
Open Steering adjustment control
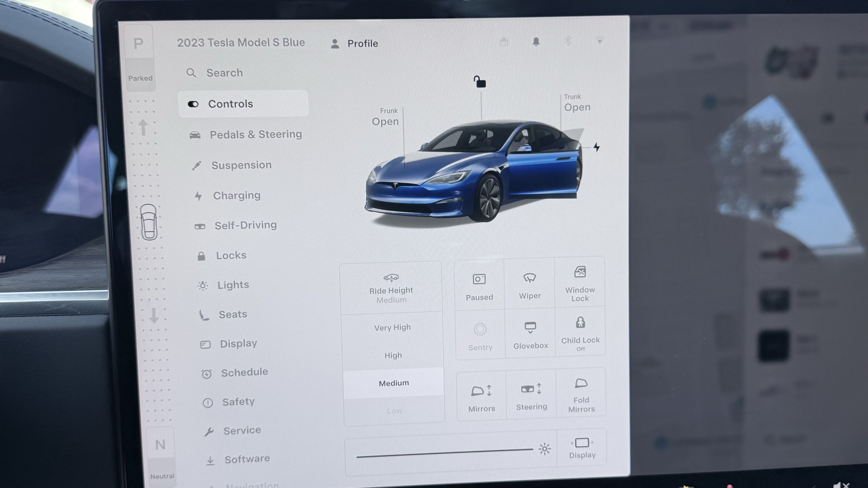click(x=532, y=396)
